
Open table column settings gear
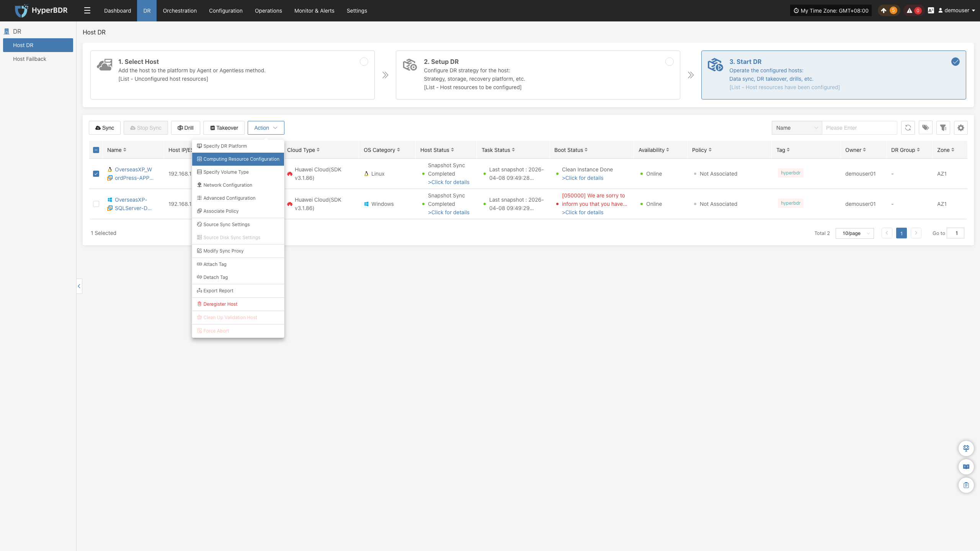(x=961, y=128)
